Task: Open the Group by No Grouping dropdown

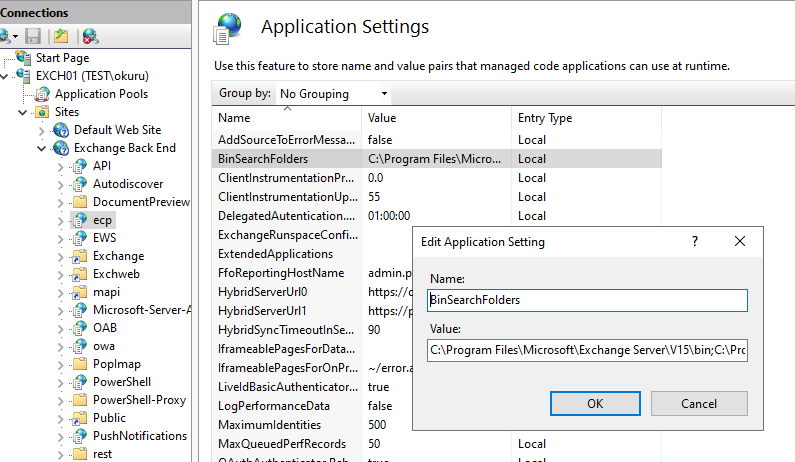Action: click(333, 93)
